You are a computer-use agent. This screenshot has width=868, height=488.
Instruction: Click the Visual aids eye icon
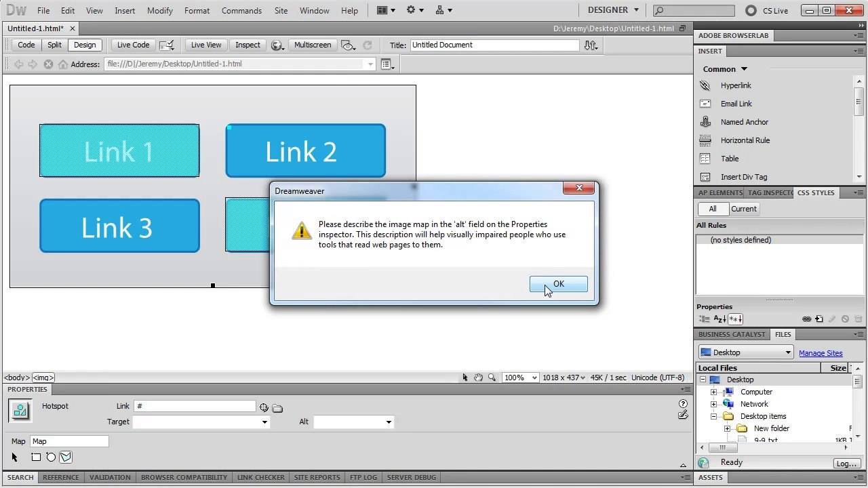click(x=349, y=45)
